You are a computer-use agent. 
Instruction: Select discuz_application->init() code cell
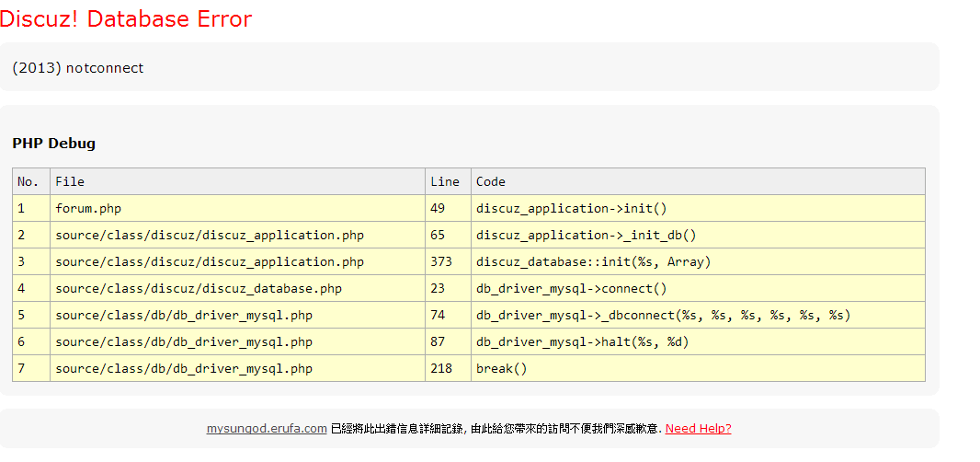point(698,209)
